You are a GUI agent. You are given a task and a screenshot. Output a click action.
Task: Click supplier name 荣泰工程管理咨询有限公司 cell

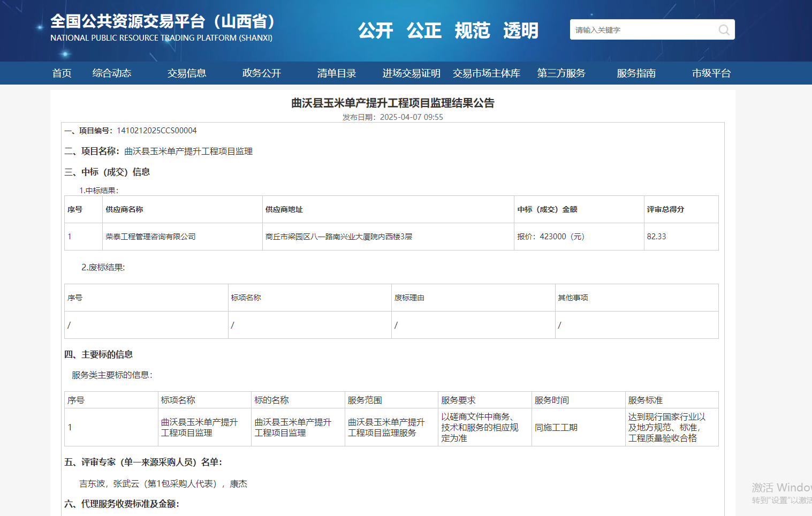click(x=150, y=237)
